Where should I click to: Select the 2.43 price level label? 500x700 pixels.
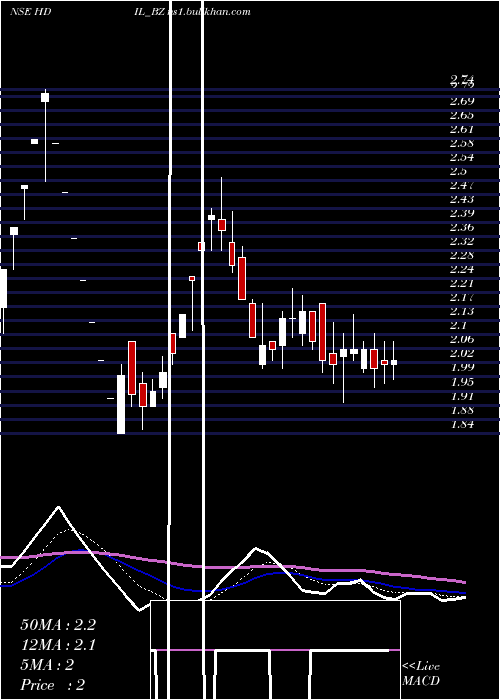pyautogui.click(x=462, y=199)
